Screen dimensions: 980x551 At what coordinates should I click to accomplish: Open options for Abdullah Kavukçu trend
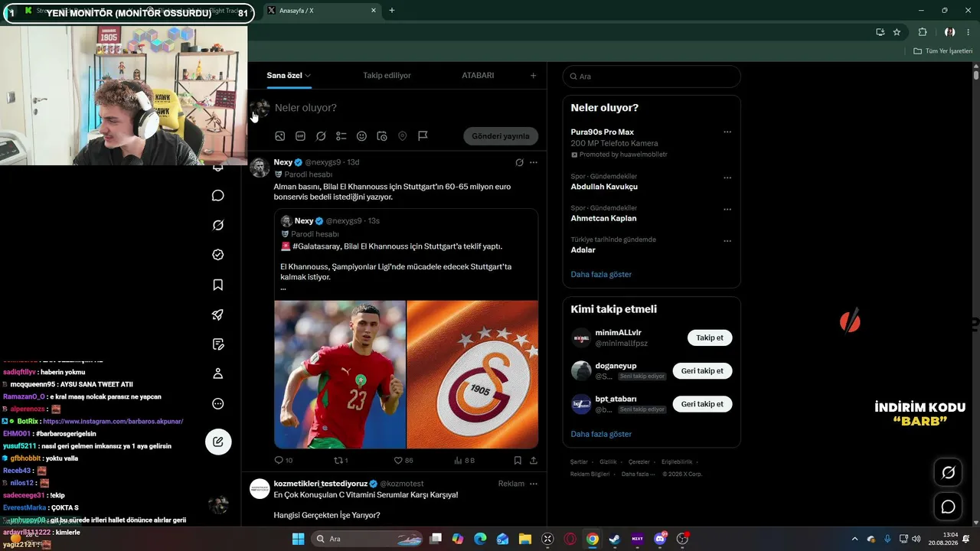coord(727,178)
